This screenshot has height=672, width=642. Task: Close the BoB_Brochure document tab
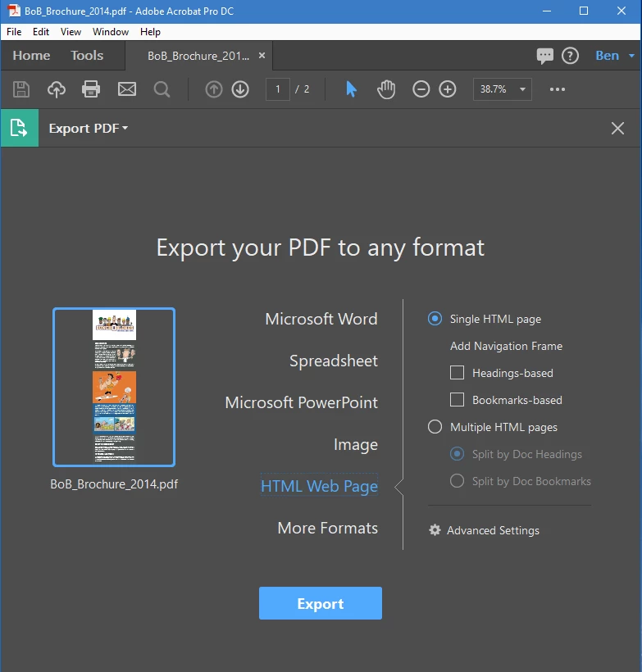point(262,56)
